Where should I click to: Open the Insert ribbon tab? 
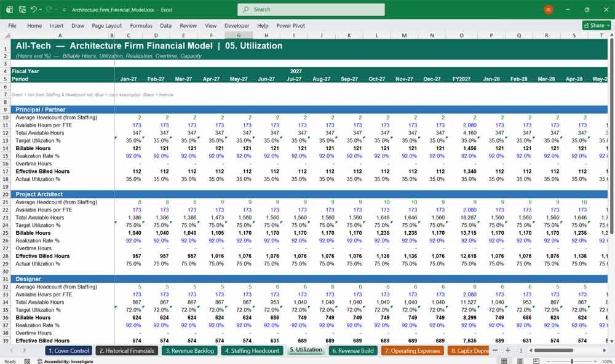(x=57, y=25)
